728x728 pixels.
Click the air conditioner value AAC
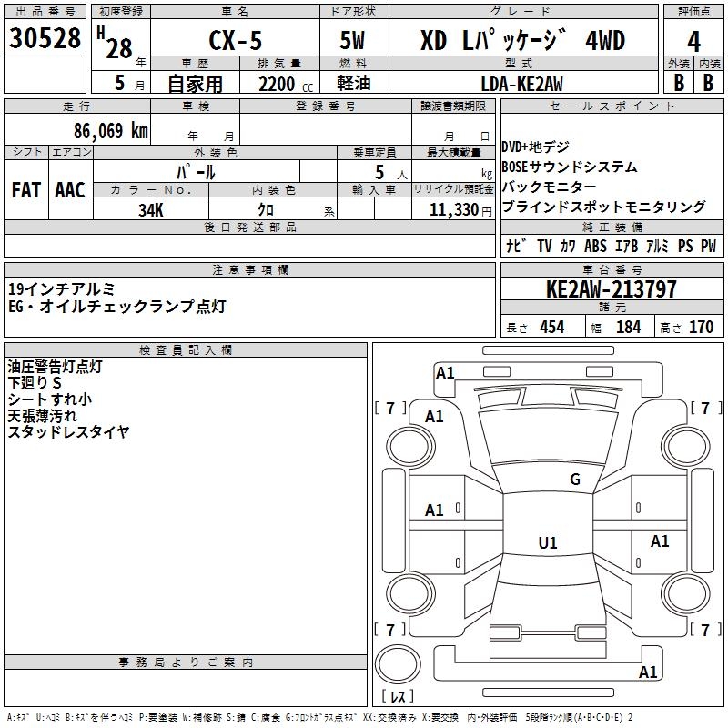pos(70,190)
